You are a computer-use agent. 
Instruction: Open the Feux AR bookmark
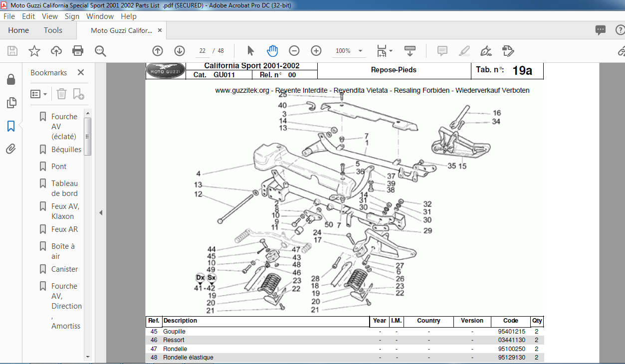pyautogui.click(x=65, y=229)
